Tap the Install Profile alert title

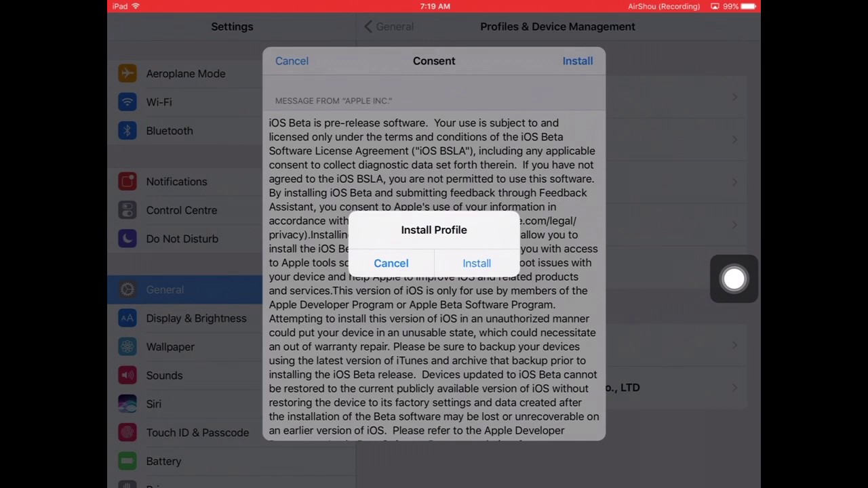[x=434, y=230]
